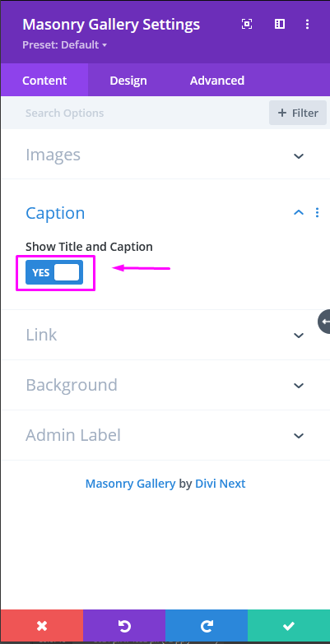330x644 pixels.
Task: Click the undo arrow button
Action: pyautogui.click(x=124, y=626)
